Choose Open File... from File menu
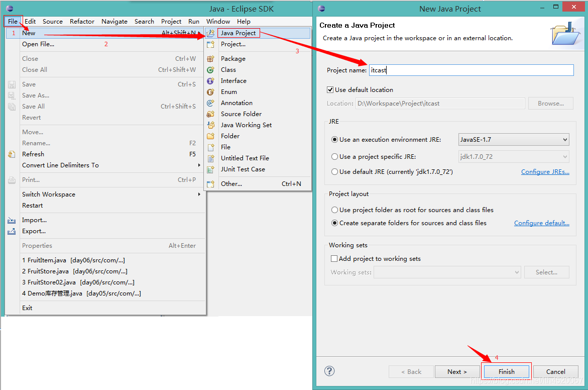 [x=106, y=44]
